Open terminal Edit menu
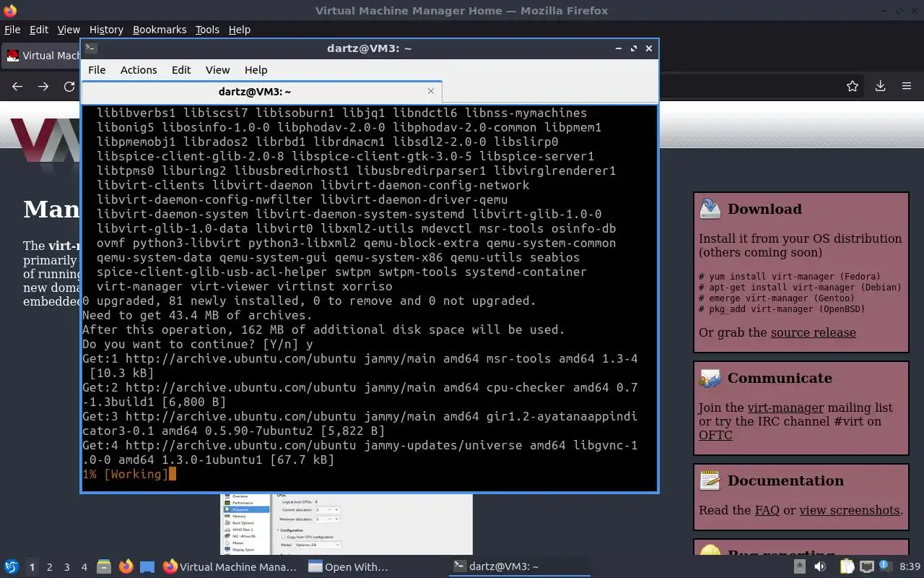This screenshot has width=924, height=578. click(181, 70)
